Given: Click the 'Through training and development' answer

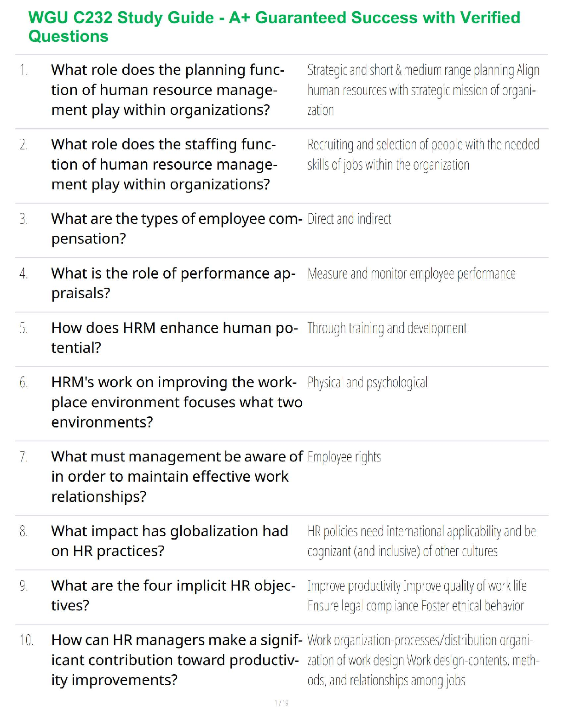Looking at the screenshot, I should pyautogui.click(x=386, y=328).
